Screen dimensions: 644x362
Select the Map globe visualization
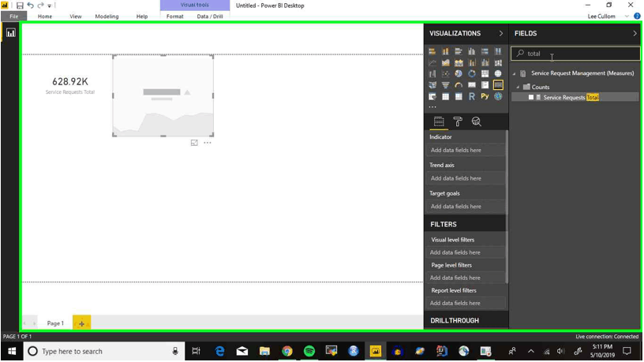coord(498,74)
